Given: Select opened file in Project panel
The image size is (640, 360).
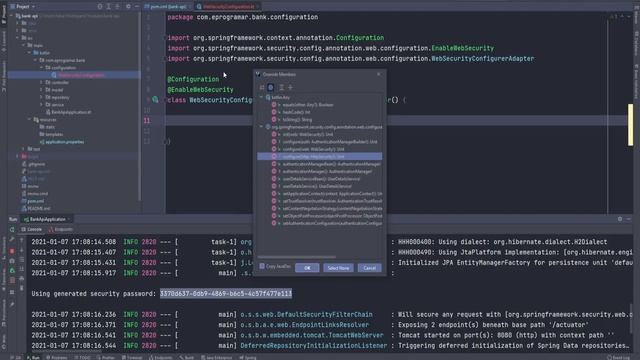Looking at the screenshot, I should [x=100, y=7].
